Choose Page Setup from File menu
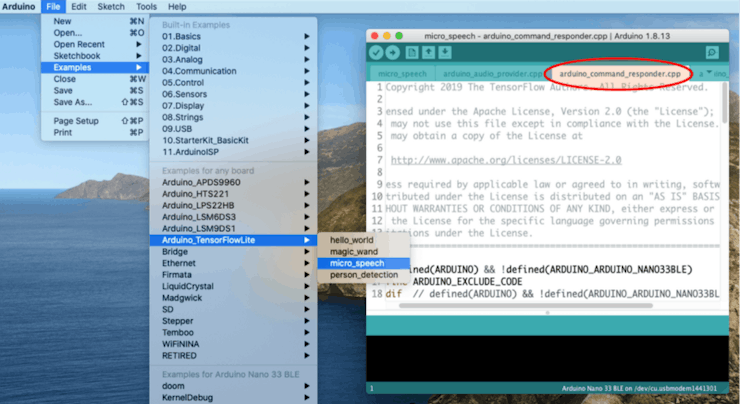The image size is (740, 404). pos(95,121)
